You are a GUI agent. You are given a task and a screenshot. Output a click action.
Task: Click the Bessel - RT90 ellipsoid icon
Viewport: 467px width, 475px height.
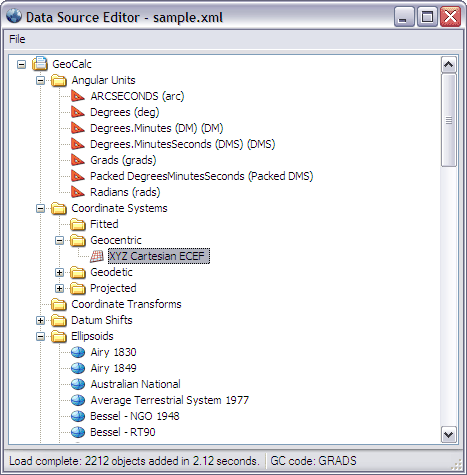[x=78, y=432]
